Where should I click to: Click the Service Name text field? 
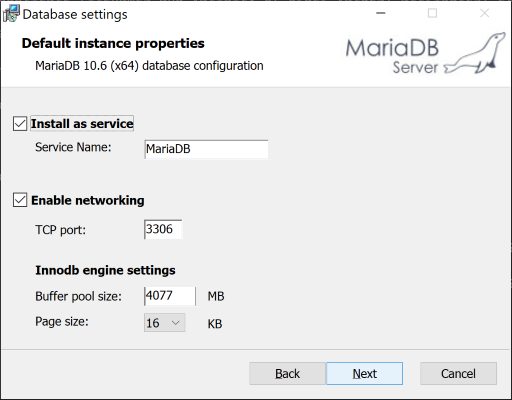206,149
